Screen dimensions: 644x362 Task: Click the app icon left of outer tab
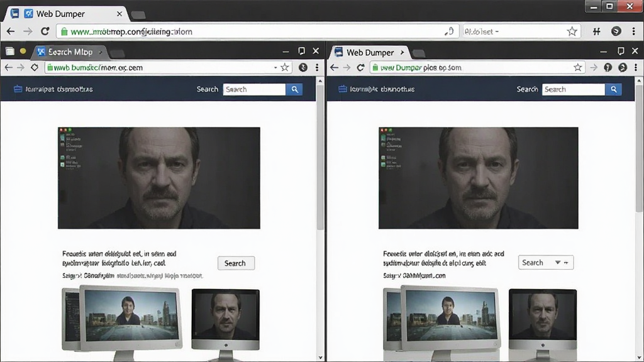[x=15, y=14]
